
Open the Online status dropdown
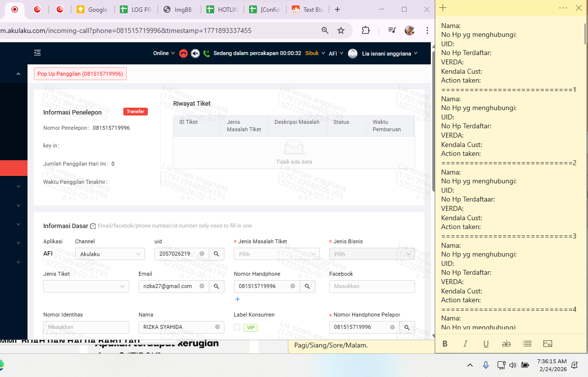coord(164,53)
